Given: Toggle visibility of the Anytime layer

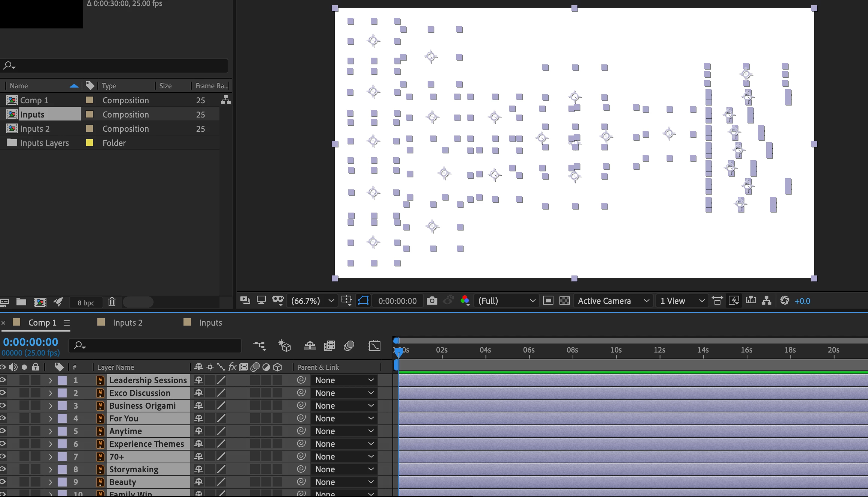Looking at the screenshot, I should 3,431.
